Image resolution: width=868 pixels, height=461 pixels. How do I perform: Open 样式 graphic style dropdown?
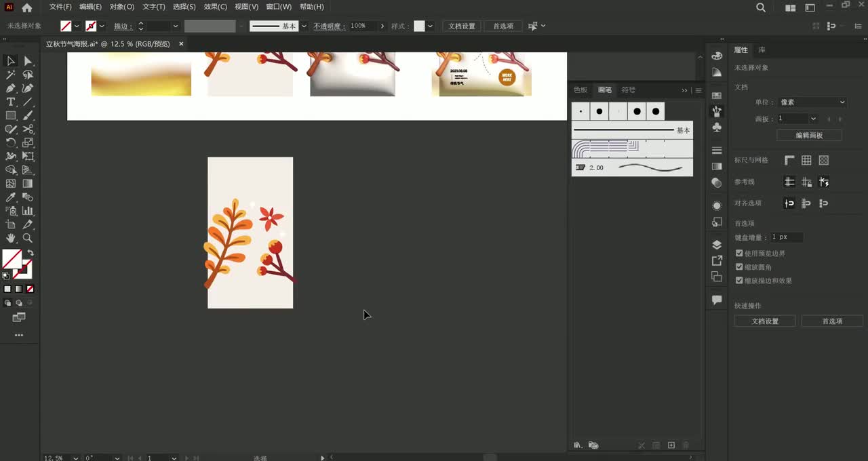coord(430,26)
